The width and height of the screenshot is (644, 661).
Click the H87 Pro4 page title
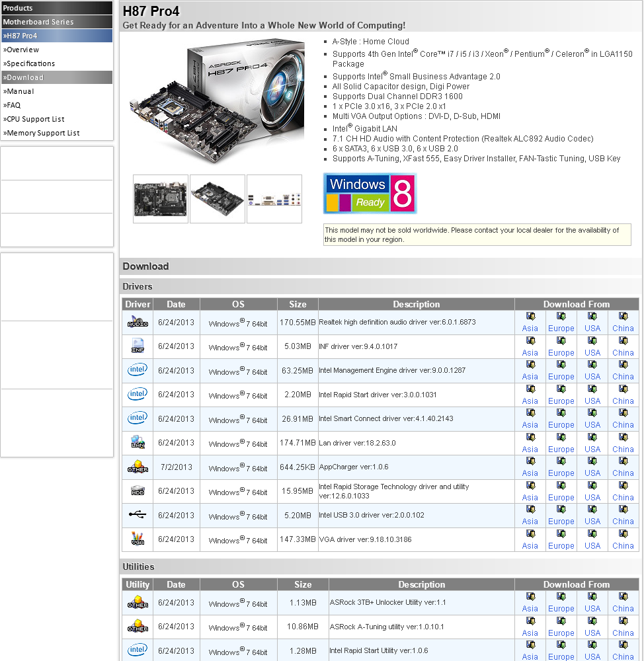tap(151, 11)
